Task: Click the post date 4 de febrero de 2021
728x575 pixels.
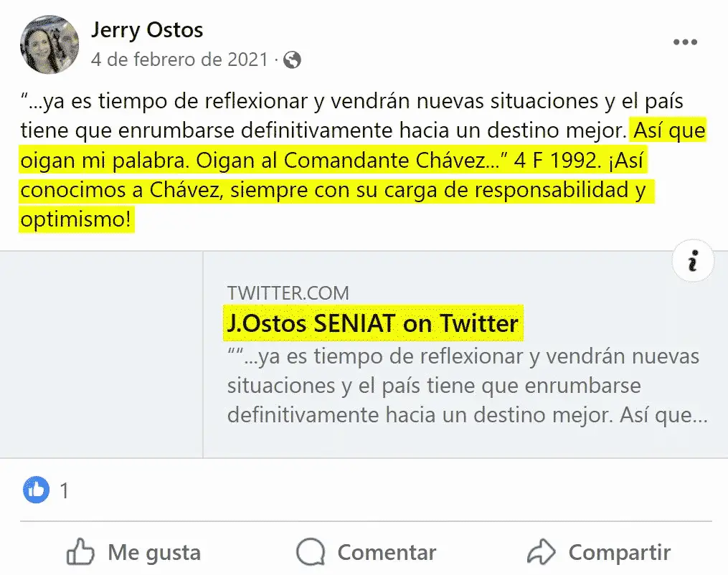Action: [179, 60]
